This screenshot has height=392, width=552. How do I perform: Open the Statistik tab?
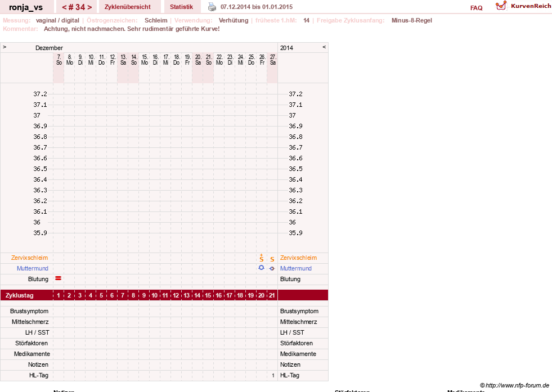coord(181,7)
